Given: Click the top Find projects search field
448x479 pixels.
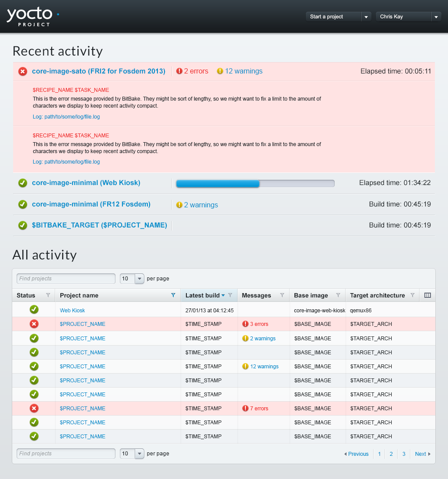Looking at the screenshot, I should pos(66,279).
